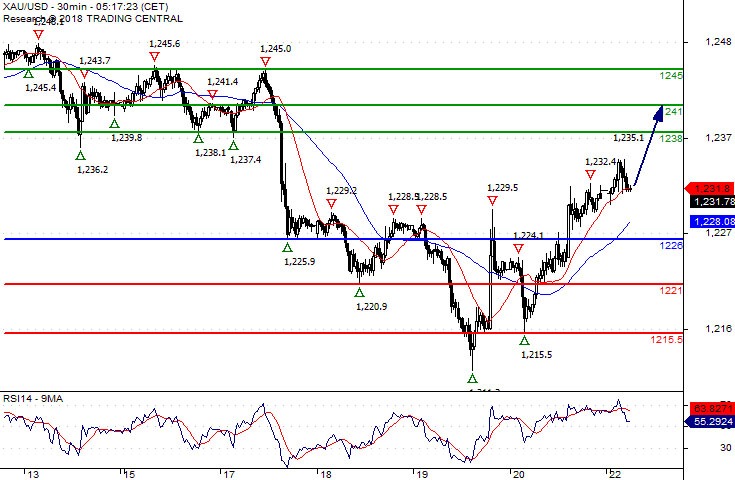Image resolution: width=735 pixels, height=480 pixels.
Task: Select date 22 on the time axis
Action: (x=615, y=474)
